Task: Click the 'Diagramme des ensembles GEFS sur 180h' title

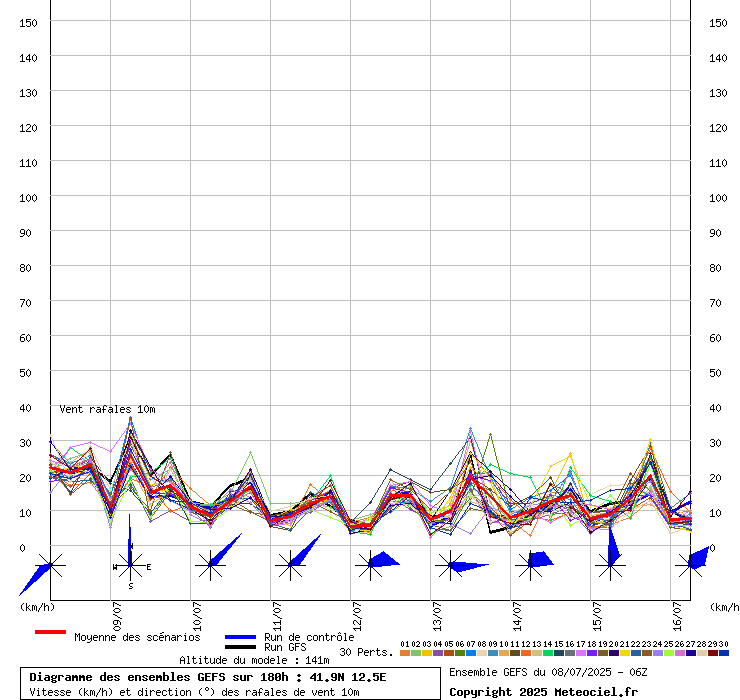Action: (x=159, y=677)
